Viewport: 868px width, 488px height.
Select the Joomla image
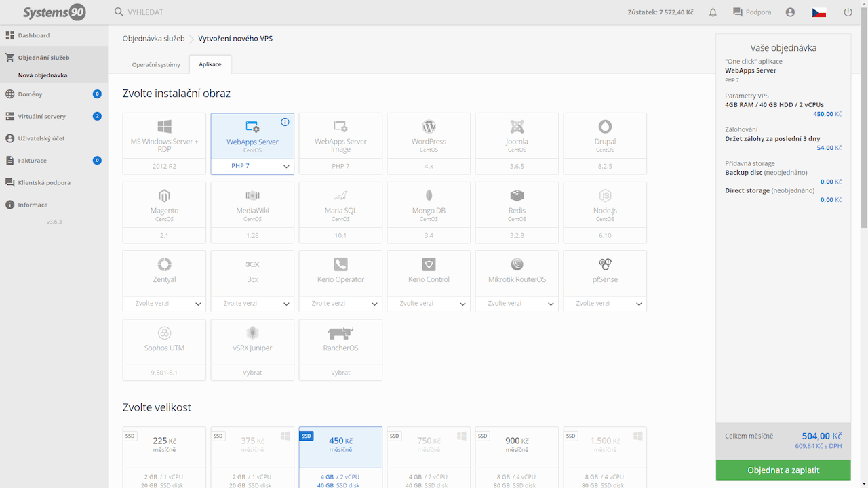517,144
